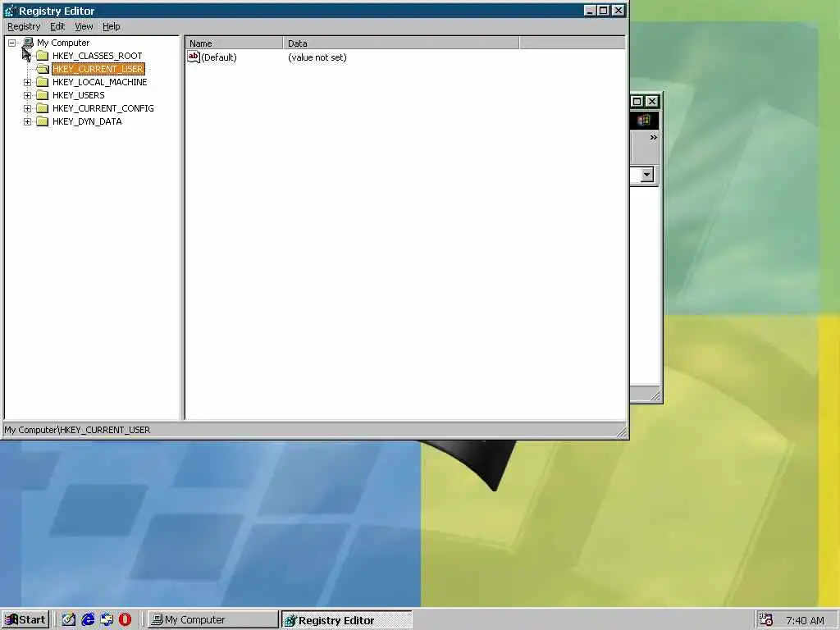The height and width of the screenshot is (630, 840).
Task: Open the address dropdown in background window
Action: [647, 175]
